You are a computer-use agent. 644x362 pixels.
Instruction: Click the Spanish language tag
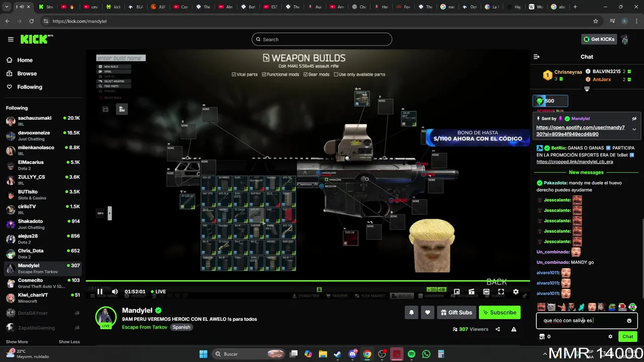pos(181,327)
